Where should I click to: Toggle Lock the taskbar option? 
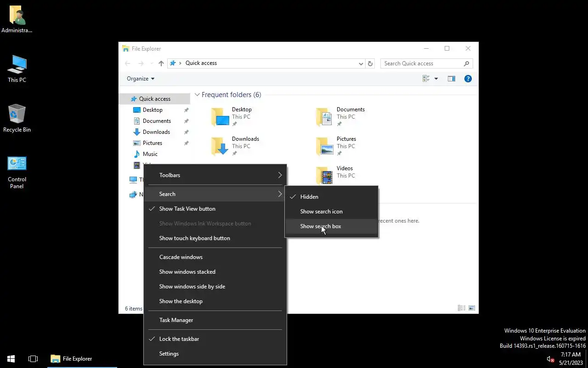point(215,339)
